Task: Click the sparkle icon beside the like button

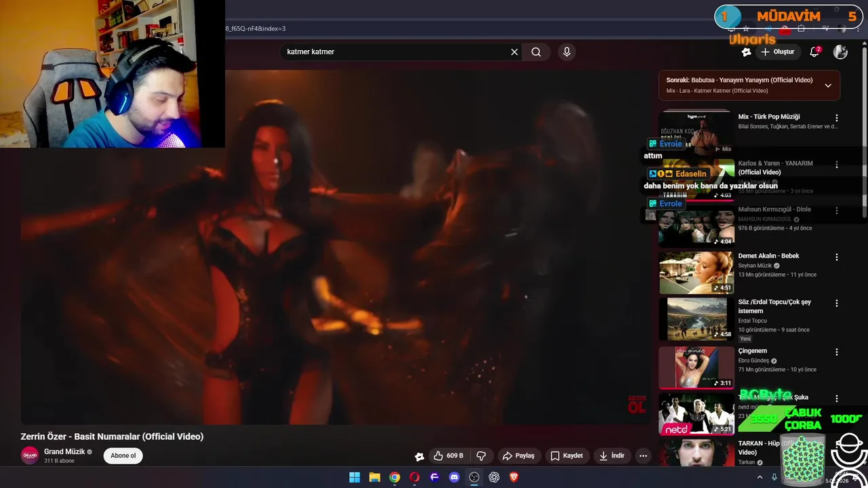Action: pyautogui.click(x=420, y=456)
